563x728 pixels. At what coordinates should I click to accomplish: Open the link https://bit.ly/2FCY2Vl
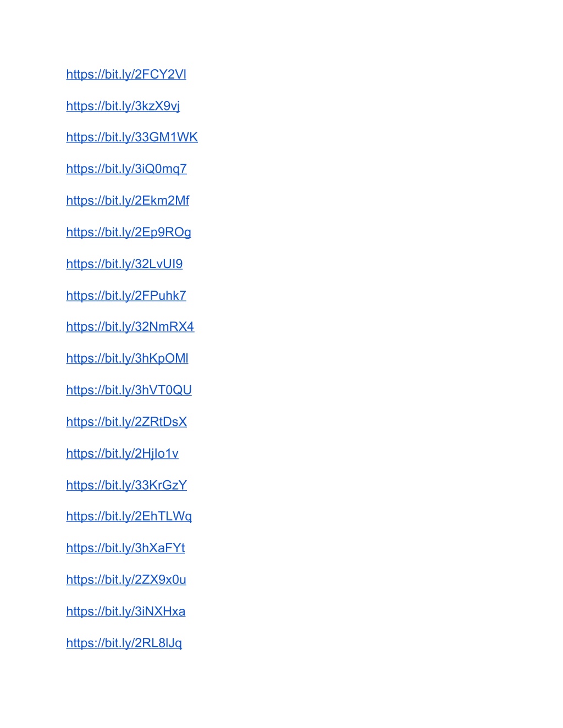(x=126, y=74)
